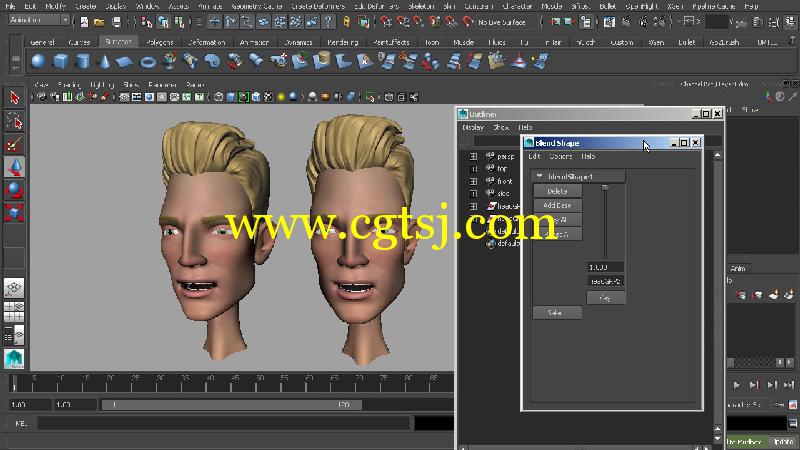This screenshot has height=450, width=800.
Task: Open the Blend Shape window Edit menu
Action: [x=534, y=156]
